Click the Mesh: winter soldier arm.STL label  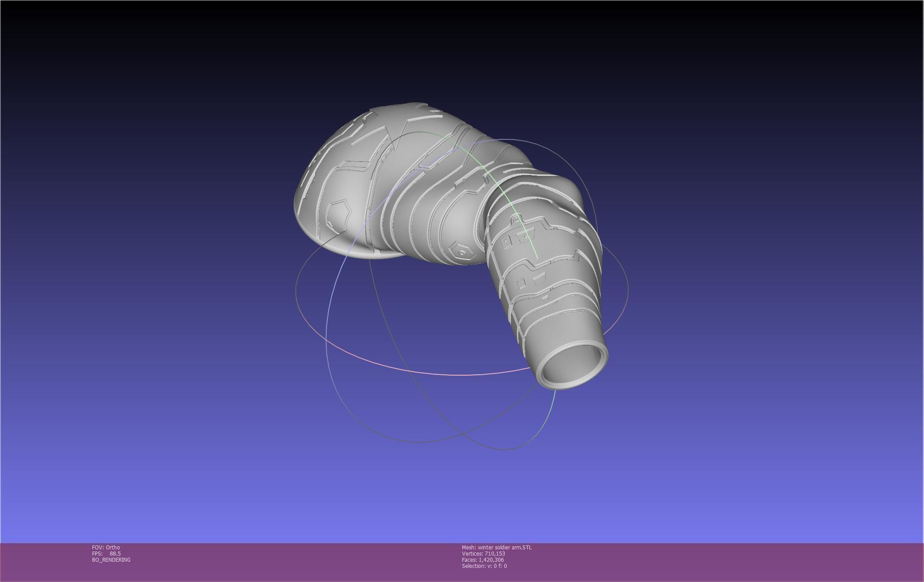pyautogui.click(x=497, y=547)
